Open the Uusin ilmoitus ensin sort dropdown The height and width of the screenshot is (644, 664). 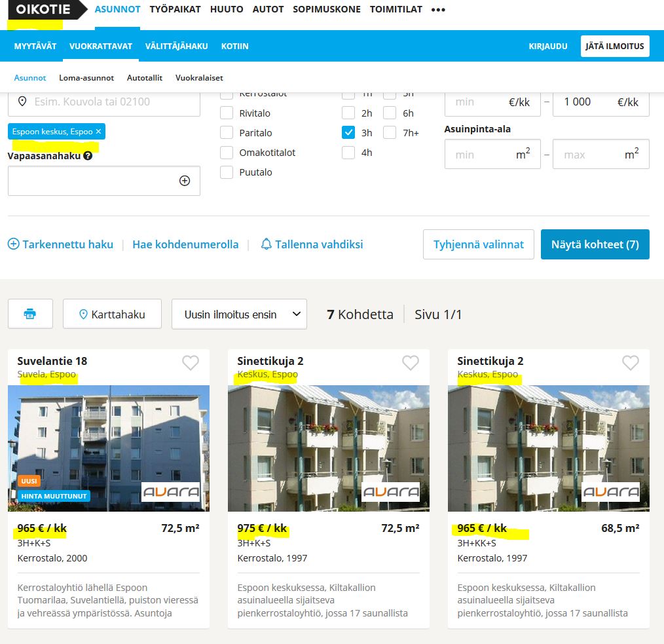238,314
